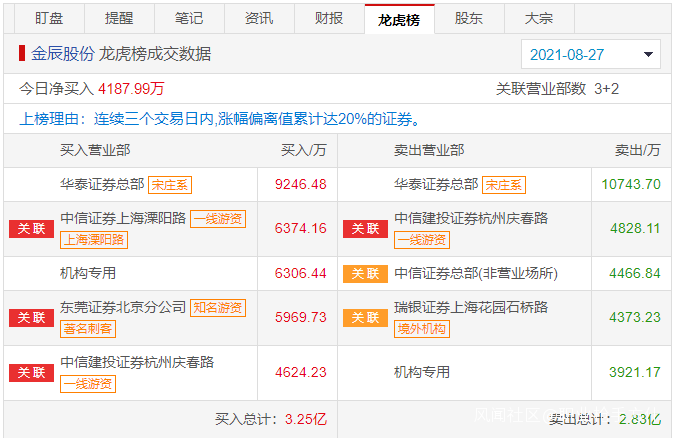Click buy amount 6306.44
This screenshot has width=673, height=438.
pos(300,273)
